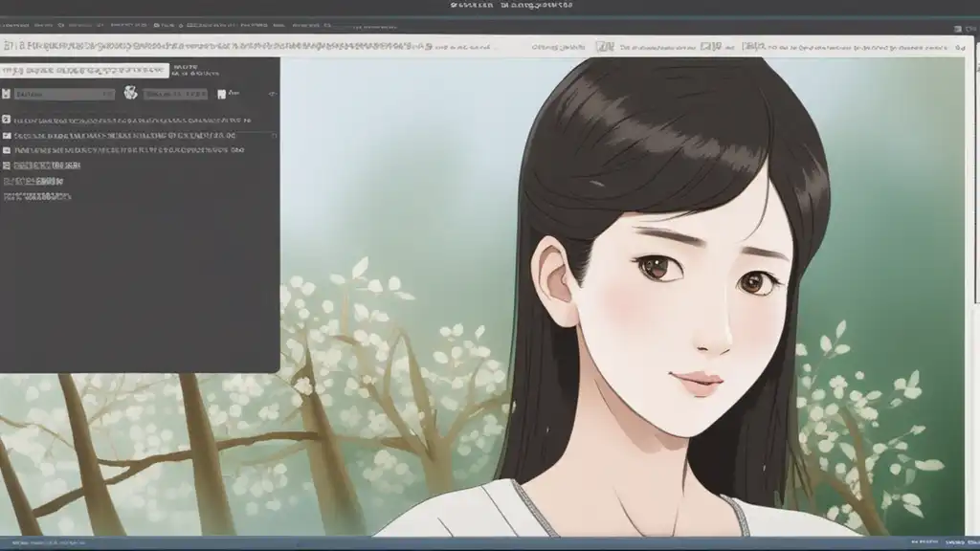Open the first gray dropdown field in the panel
This screenshot has height=551, width=980.
(x=64, y=94)
